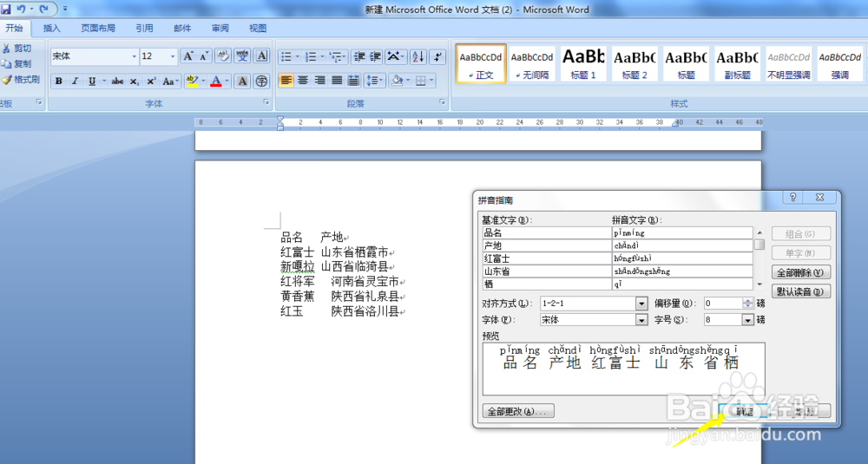Image resolution: width=868 pixels, height=464 pixels.
Task: Switch to the 页面布局 ribbon tab
Action: click(x=98, y=29)
